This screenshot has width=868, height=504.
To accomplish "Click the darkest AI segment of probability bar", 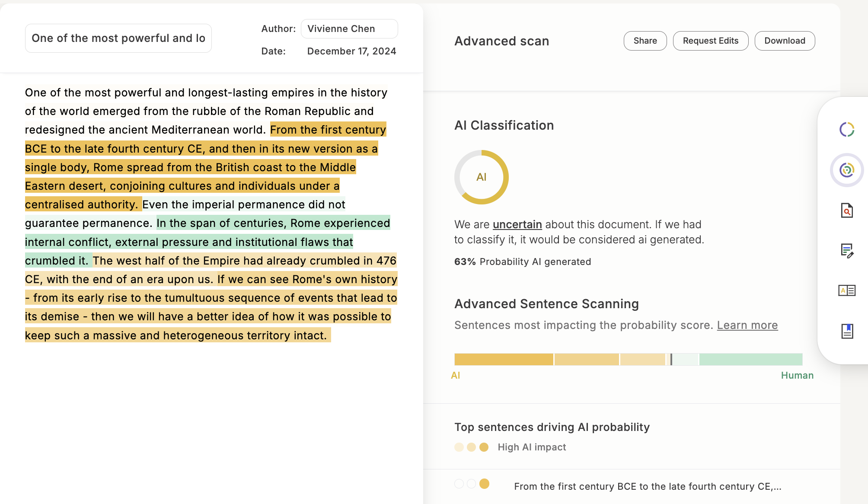I will pos(504,359).
